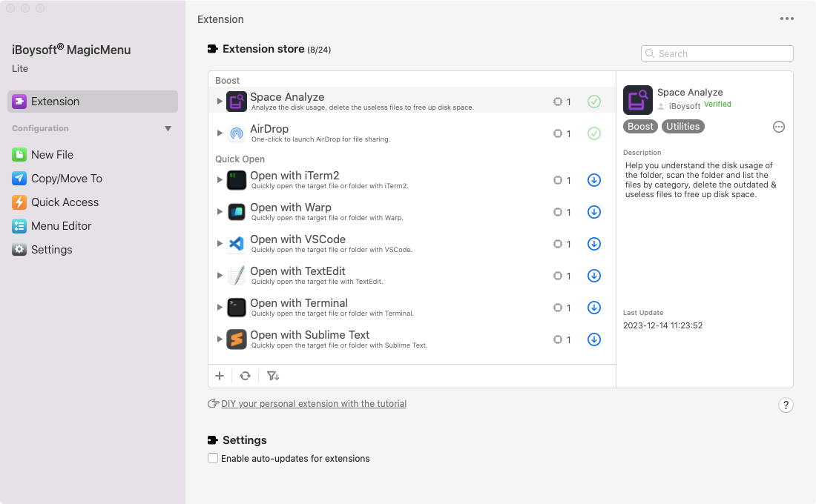Select the Open with Sublime Text title
Image resolution: width=816 pixels, height=504 pixels.
click(309, 335)
